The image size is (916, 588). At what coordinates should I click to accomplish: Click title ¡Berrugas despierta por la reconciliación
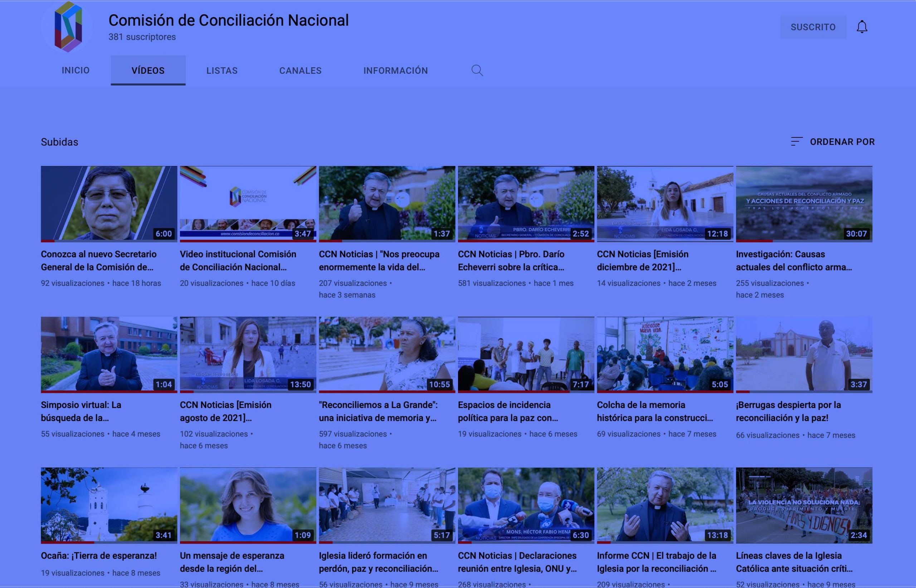point(788,412)
